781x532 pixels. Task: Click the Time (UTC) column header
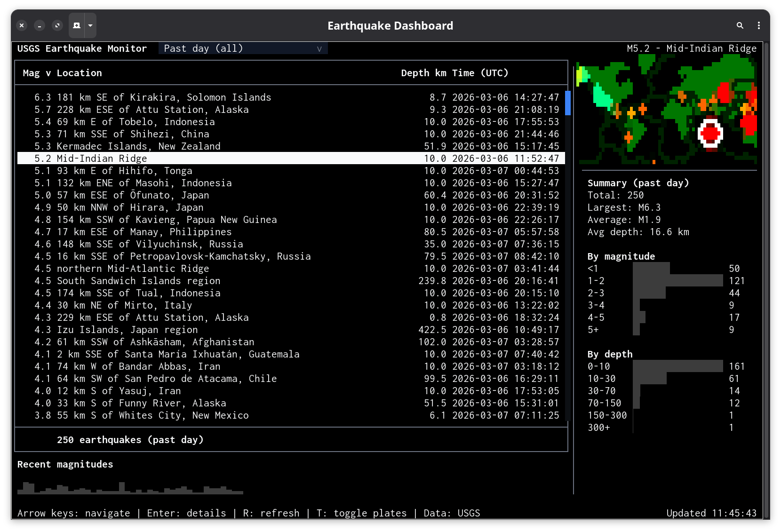(x=480, y=73)
